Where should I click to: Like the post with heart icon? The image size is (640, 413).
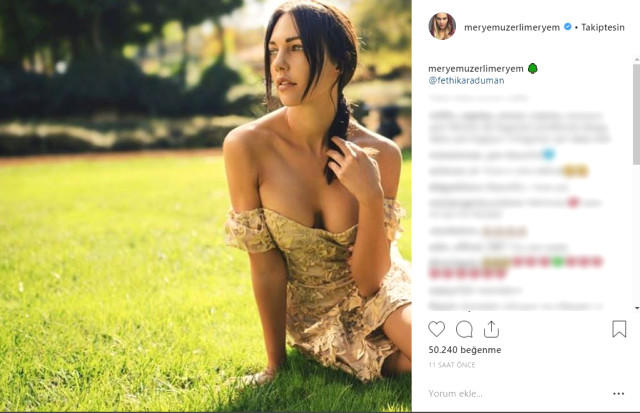pos(436,329)
